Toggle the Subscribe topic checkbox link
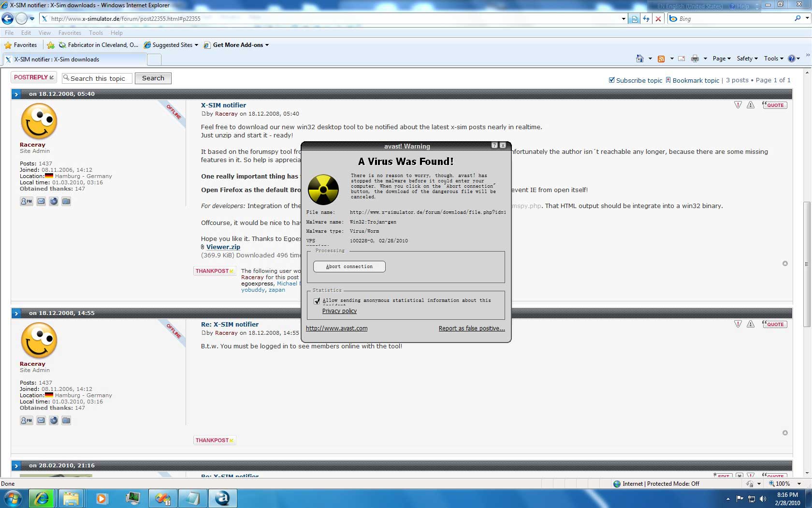This screenshot has width=812, height=508. (x=636, y=80)
